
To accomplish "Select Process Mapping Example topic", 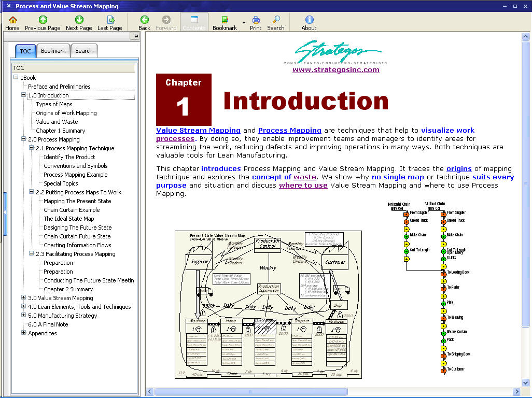I will tap(75, 175).
